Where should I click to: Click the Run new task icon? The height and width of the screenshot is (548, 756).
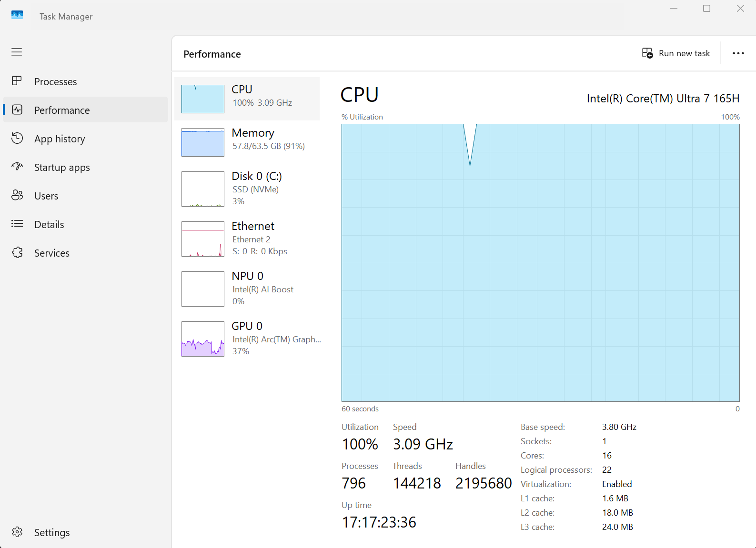click(647, 53)
